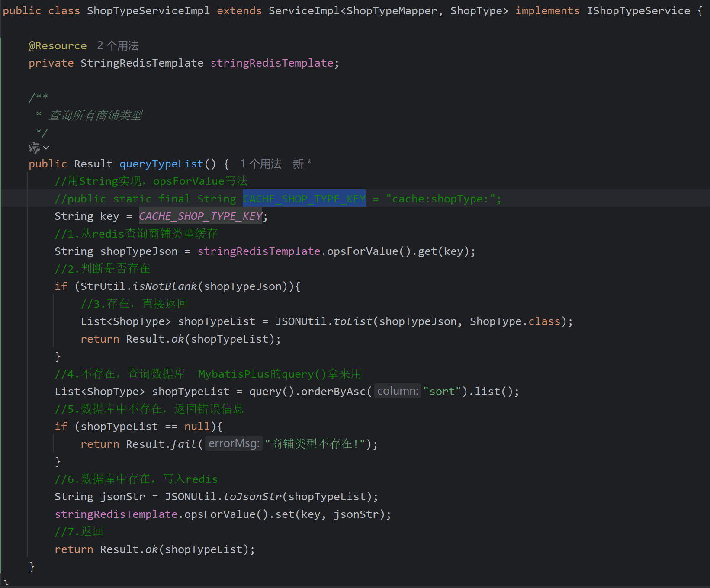The width and height of the screenshot is (710, 588).
Task: Click the shopTypeJson variable declaration
Action: coord(139,251)
